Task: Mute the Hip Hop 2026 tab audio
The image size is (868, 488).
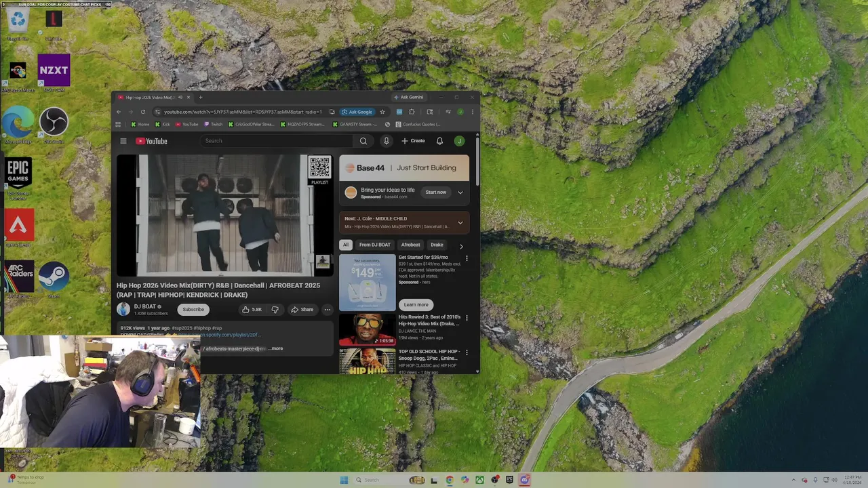Action: coord(180,97)
